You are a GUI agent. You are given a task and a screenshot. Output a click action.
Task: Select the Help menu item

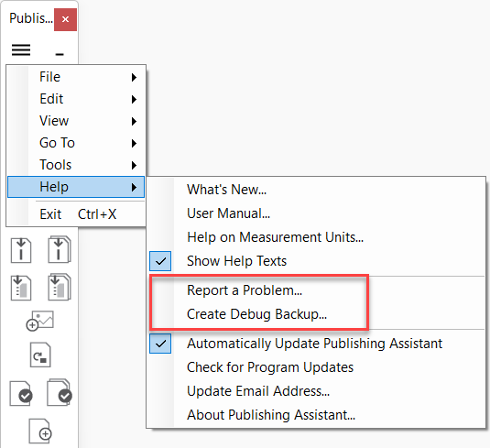tap(76, 187)
